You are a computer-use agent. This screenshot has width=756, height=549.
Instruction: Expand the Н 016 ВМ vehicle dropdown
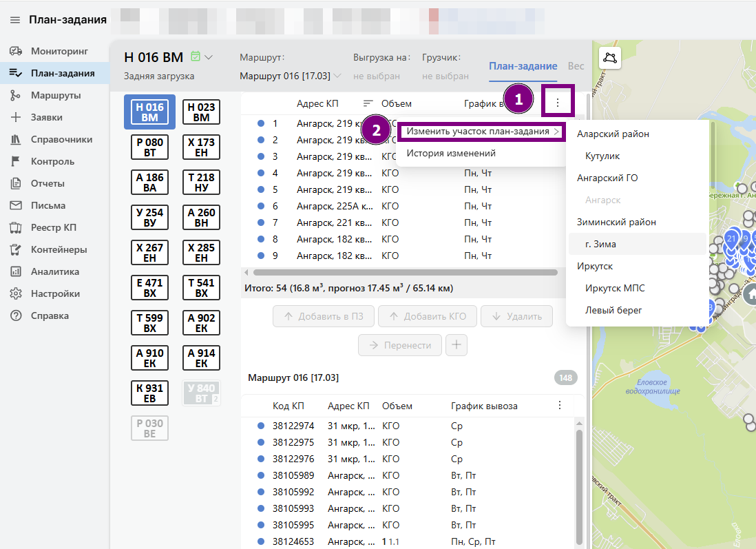point(209,57)
